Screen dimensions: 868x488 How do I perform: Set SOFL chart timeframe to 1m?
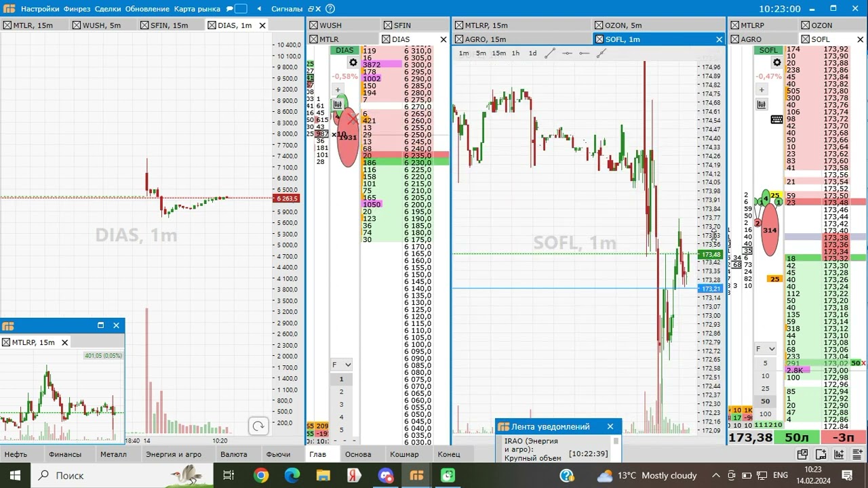pyautogui.click(x=464, y=53)
